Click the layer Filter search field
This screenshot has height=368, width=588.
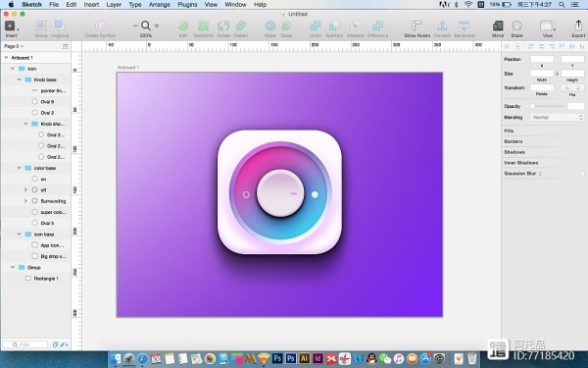(x=24, y=344)
